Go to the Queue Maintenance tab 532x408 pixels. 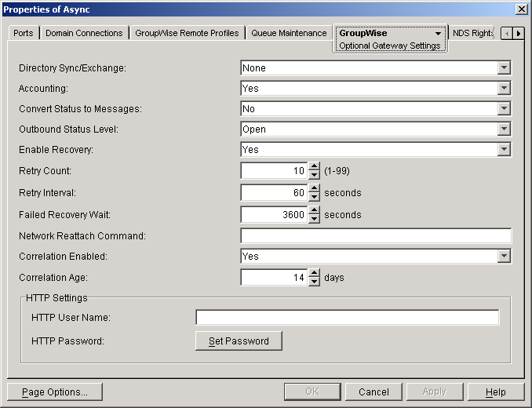289,33
